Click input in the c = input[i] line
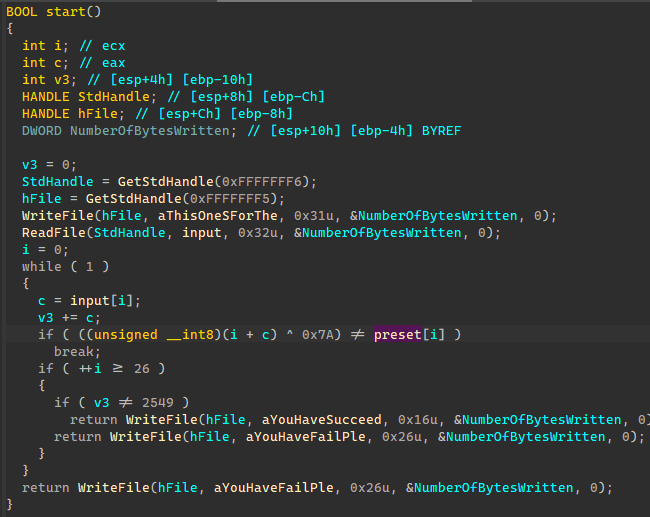The width and height of the screenshot is (650, 517). (x=90, y=301)
